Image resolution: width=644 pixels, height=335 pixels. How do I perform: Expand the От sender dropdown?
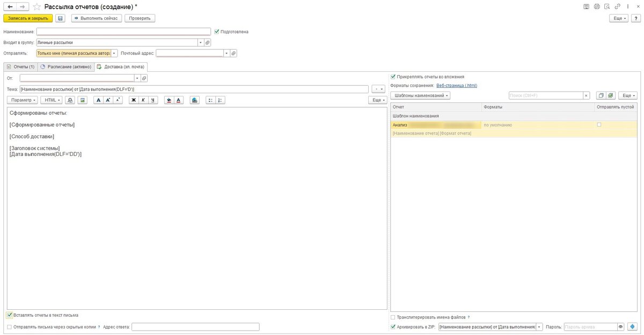tap(137, 78)
